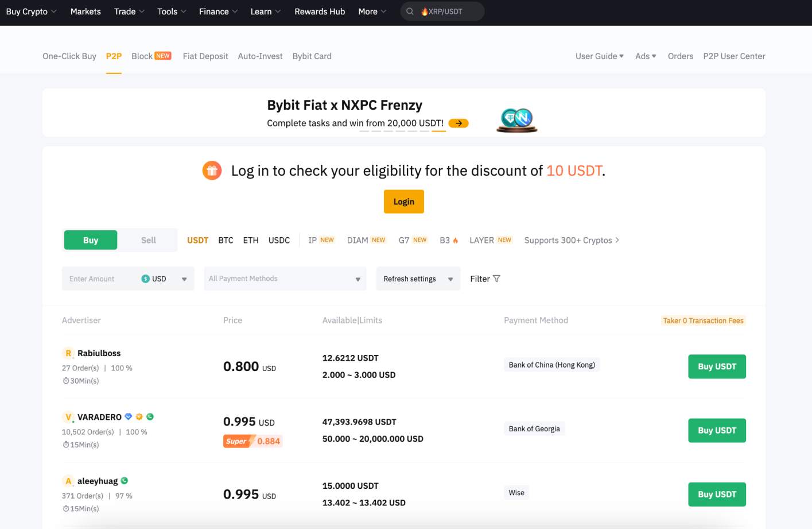
Task: Open the Refresh settings dropdown
Action: (418, 279)
